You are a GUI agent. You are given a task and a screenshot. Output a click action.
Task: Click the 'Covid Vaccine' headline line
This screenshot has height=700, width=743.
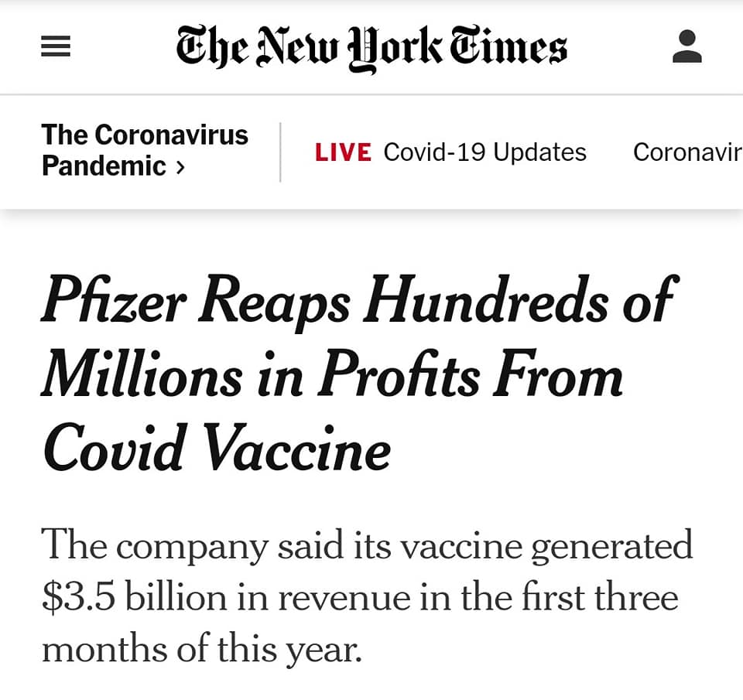(217, 447)
